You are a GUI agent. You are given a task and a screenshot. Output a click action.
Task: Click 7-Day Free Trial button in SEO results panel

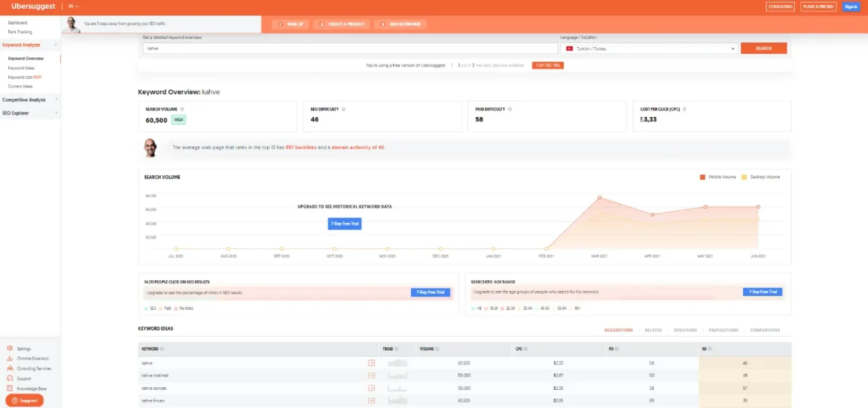(x=431, y=292)
